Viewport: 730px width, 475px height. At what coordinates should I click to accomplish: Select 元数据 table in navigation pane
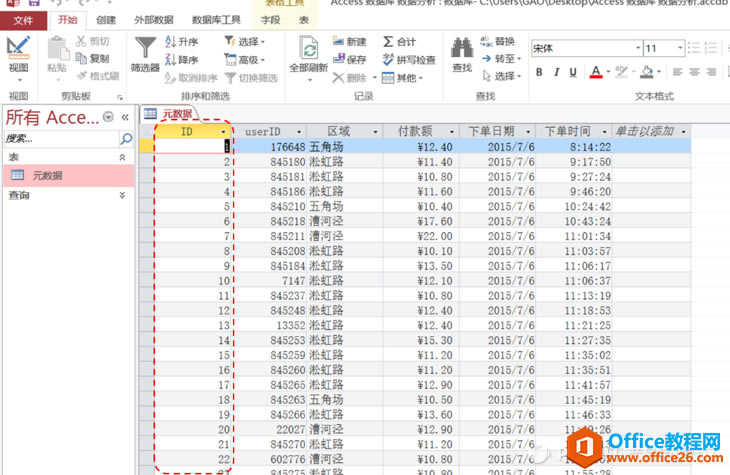[68, 175]
